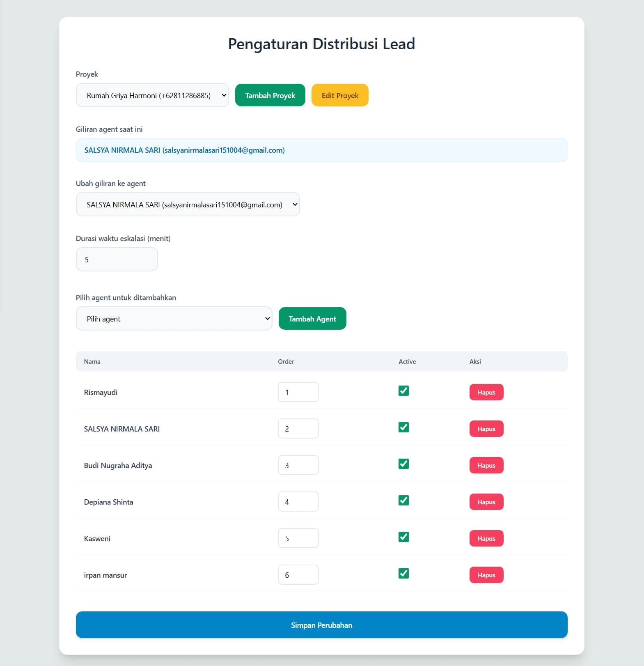This screenshot has width=644, height=666.
Task: Disable Active checkbox for irpan mansur
Action: [403, 574]
